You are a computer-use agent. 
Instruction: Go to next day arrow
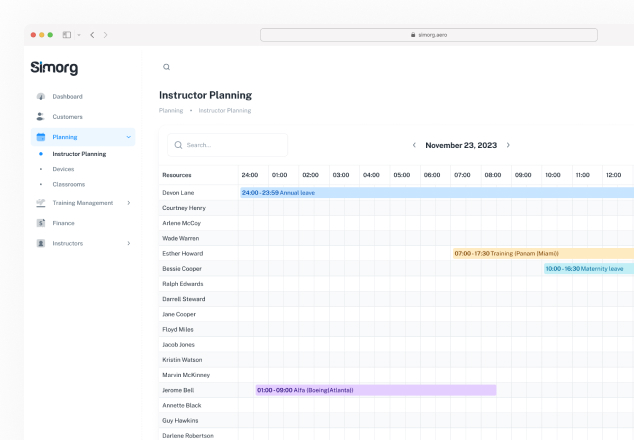(x=508, y=145)
